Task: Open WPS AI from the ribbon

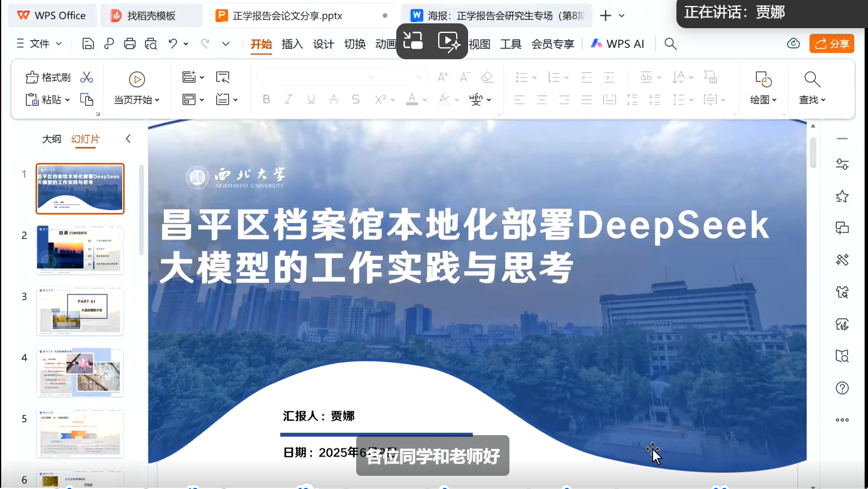Action: (618, 44)
